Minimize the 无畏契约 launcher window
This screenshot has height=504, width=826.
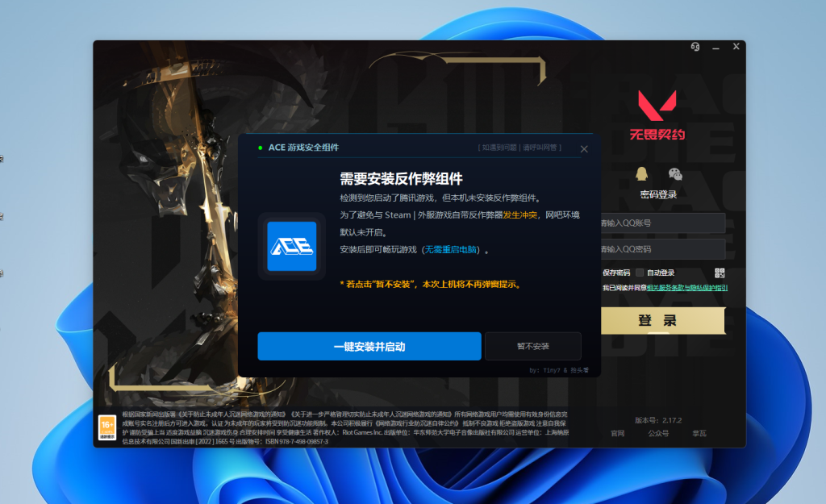click(716, 48)
